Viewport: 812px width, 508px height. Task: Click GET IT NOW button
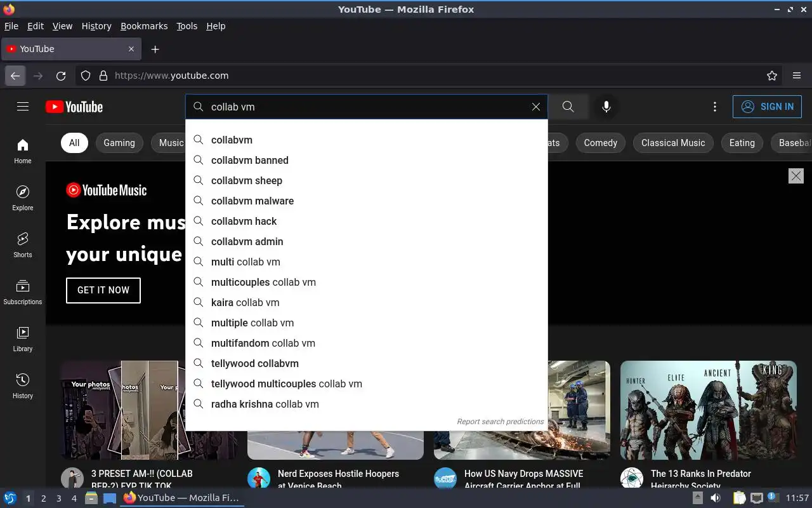click(x=103, y=290)
